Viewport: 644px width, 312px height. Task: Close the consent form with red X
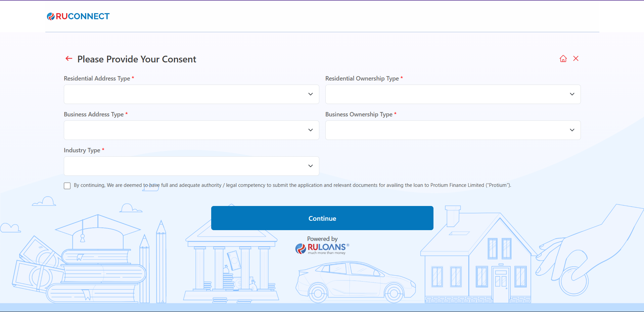(576, 58)
